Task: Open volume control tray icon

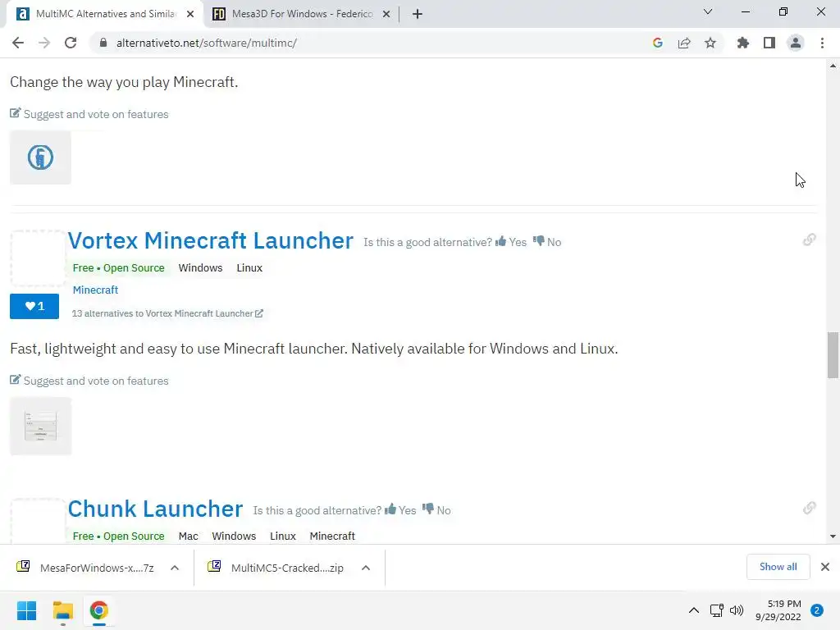Action: (737, 610)
